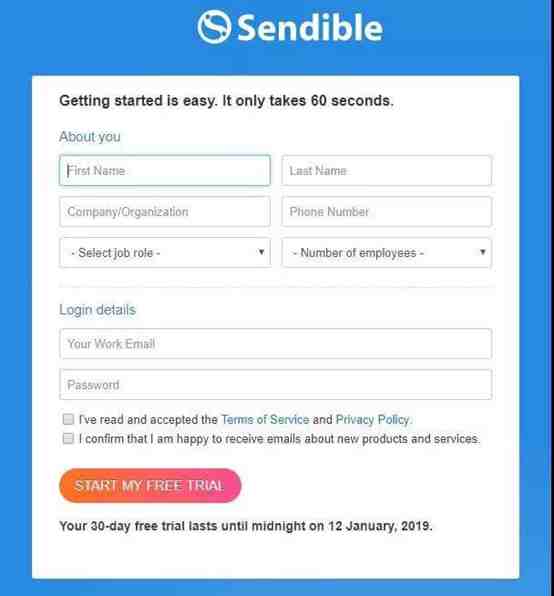The width and height of the screenshot is (554, 596).
Task: Click the Getting started is easy heading
Action: [226, 101]
